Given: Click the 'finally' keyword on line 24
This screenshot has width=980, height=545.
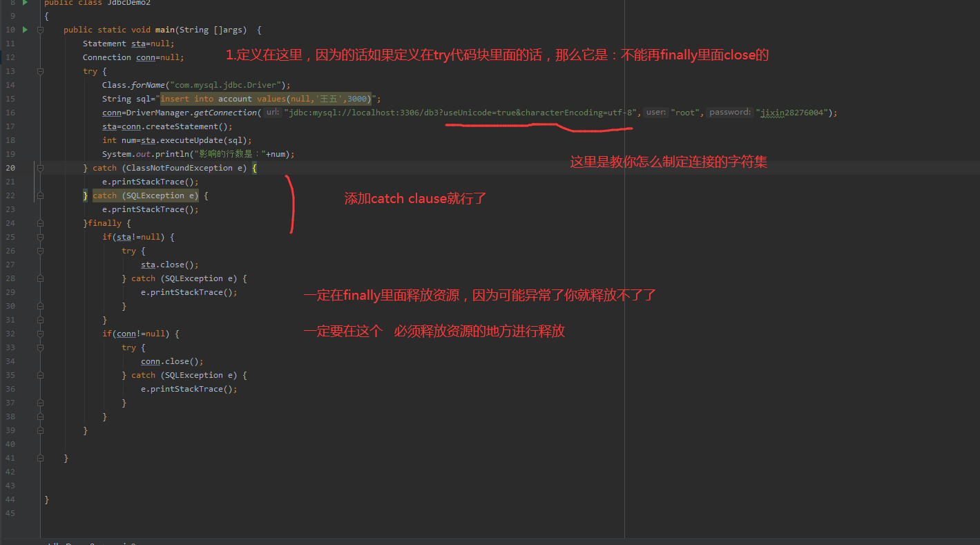Looking at the screenshot, I should [x=104, y=223].
